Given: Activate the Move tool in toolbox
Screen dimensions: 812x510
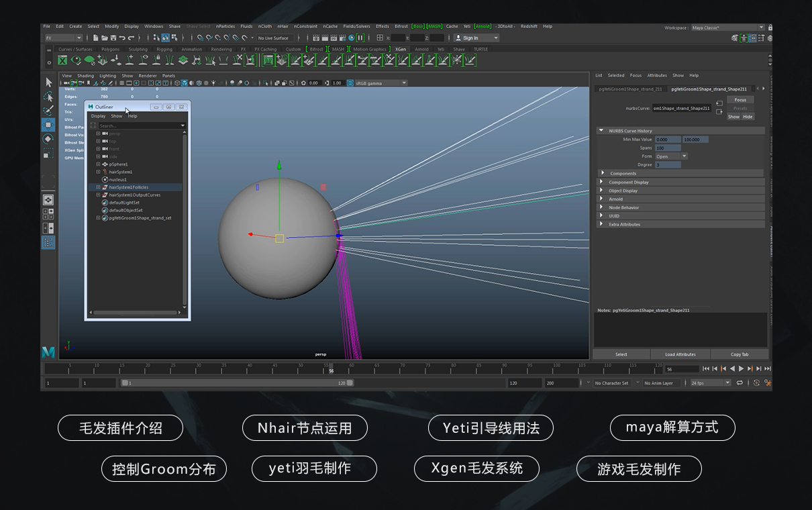Looking at the screenshot, I should (48, 125).
